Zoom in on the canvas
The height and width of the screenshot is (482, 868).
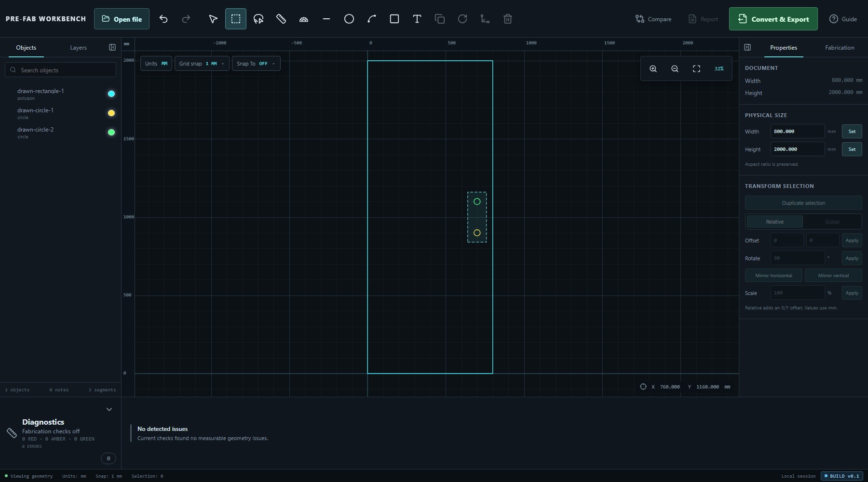tap(653, 69)
